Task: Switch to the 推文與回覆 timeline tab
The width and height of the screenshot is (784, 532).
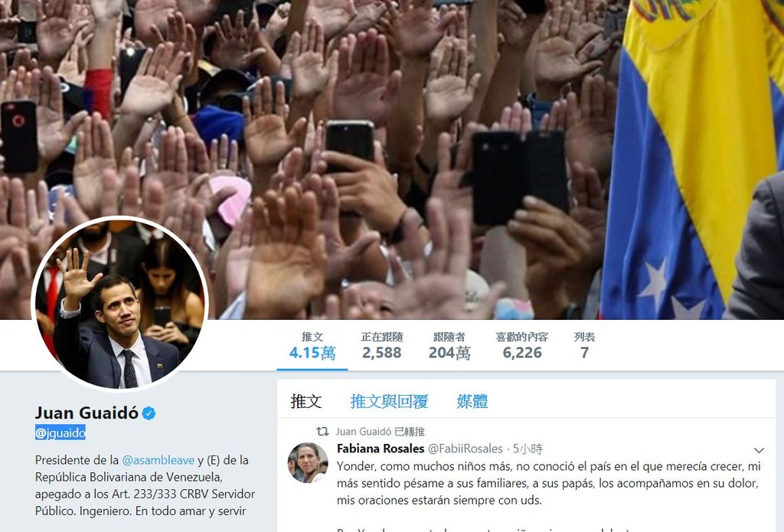Action: coord(389,401)
